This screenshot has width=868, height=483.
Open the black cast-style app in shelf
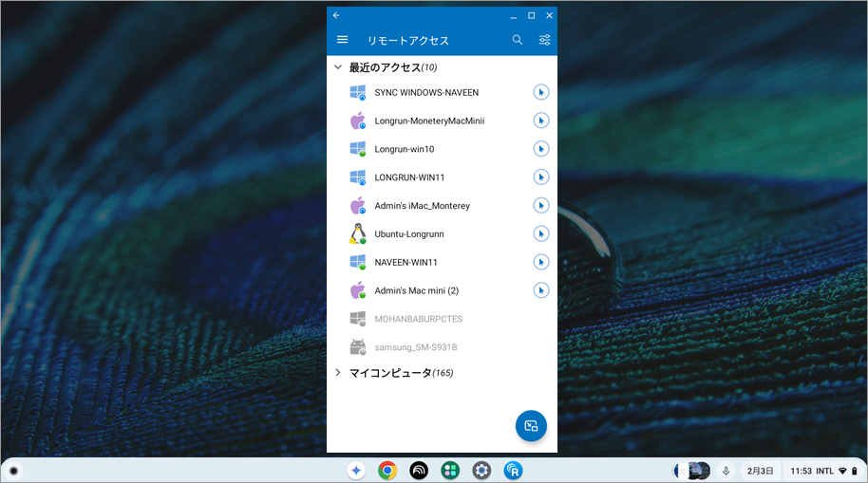tap(419, 471)
